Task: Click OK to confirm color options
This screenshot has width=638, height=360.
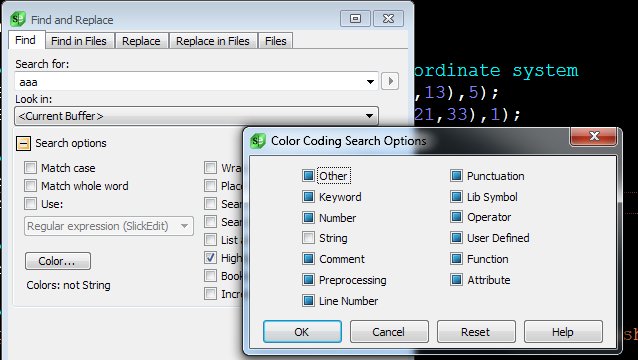Action: click(x=302, y=332)
